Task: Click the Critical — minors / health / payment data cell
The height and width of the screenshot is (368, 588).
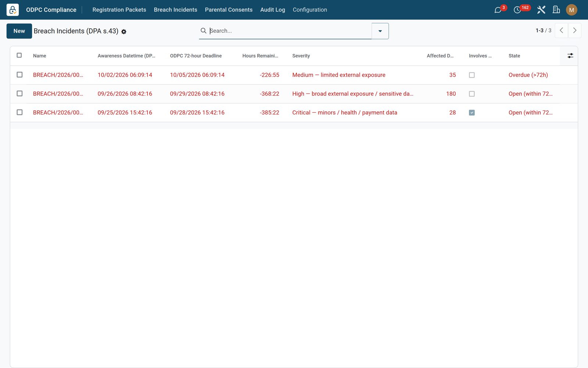Action: coord(345,113)
